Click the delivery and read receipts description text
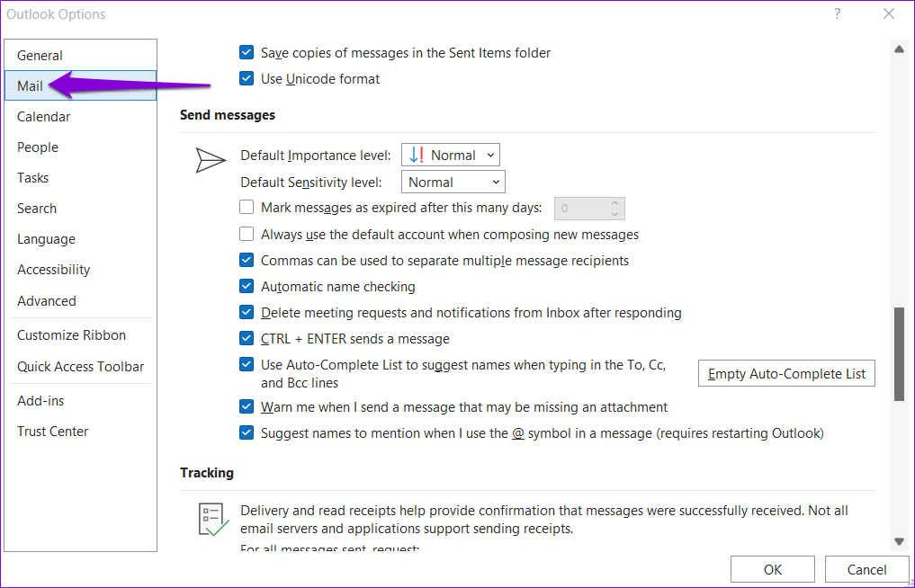Screen dimensions: 915x588 [543, 520]
